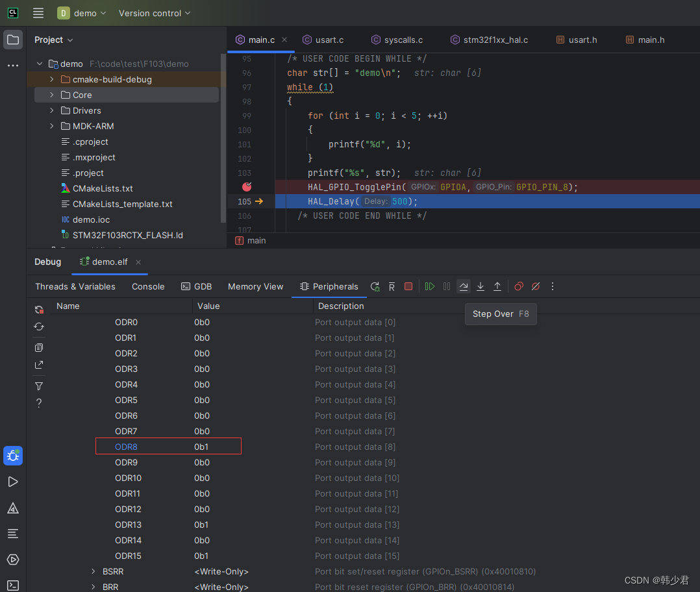Open the Memory View tab
Screen dimensions: 700x592
(x=255, y=286)
